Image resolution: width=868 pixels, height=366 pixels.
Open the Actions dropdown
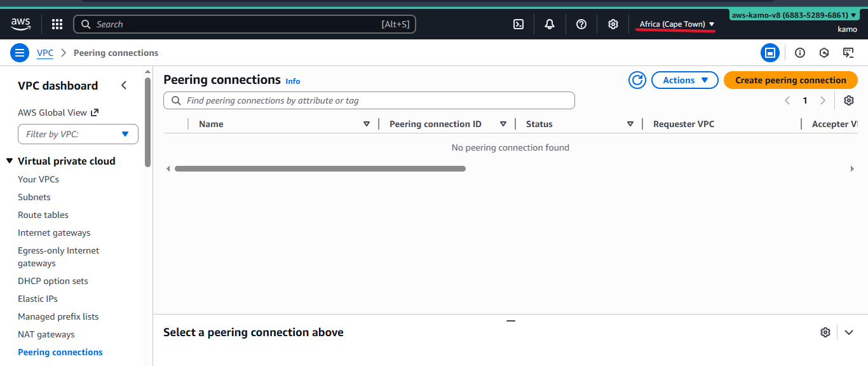tap(684, 80)
